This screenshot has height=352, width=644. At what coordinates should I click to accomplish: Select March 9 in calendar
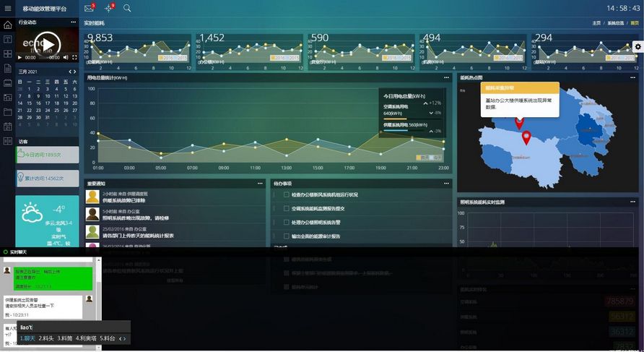(38, 96)
